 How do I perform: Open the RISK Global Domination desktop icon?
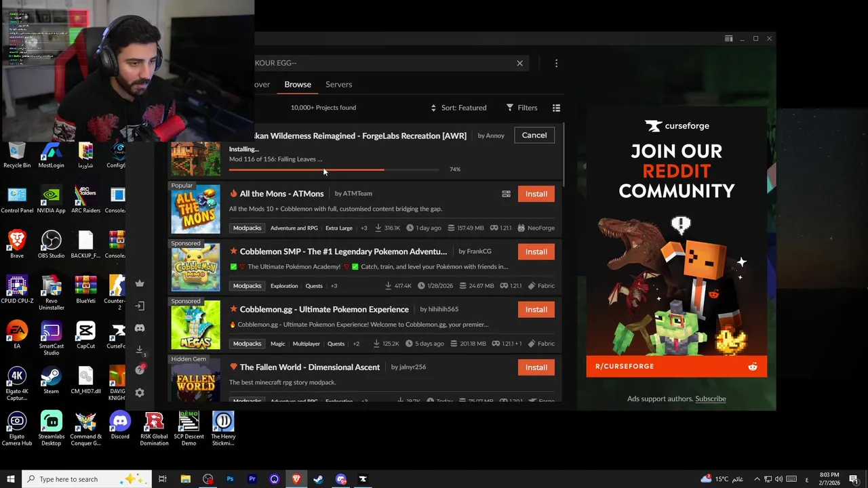(x=154, y=429)
